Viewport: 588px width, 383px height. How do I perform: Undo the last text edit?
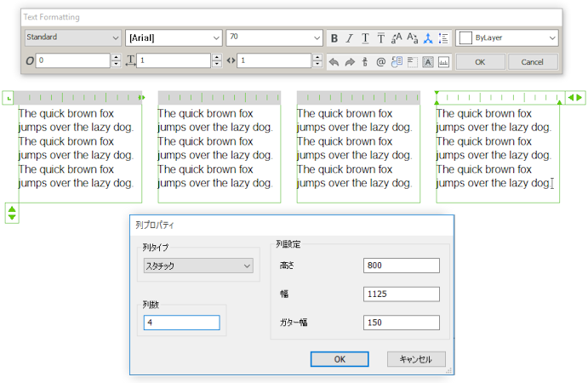[334, 62]
